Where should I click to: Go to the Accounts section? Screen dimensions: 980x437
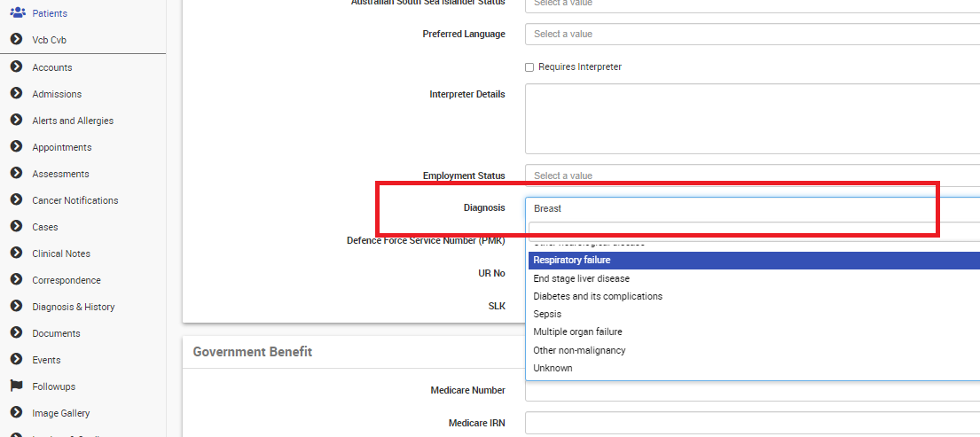pos(52,67)
